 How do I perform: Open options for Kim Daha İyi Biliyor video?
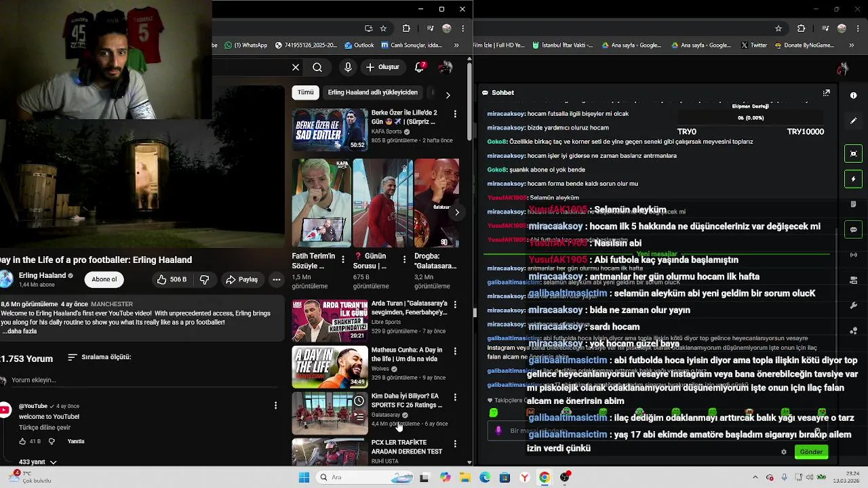click(x=455, y=397)
